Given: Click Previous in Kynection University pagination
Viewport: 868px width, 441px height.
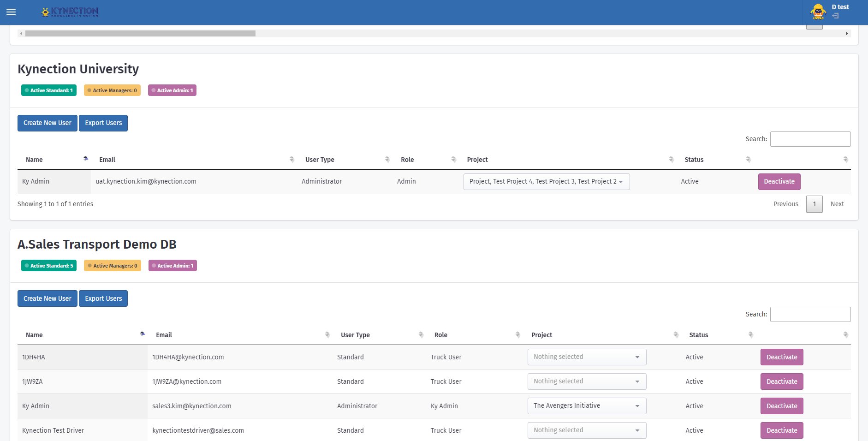Looking at the screenshot, I should 786,204.
